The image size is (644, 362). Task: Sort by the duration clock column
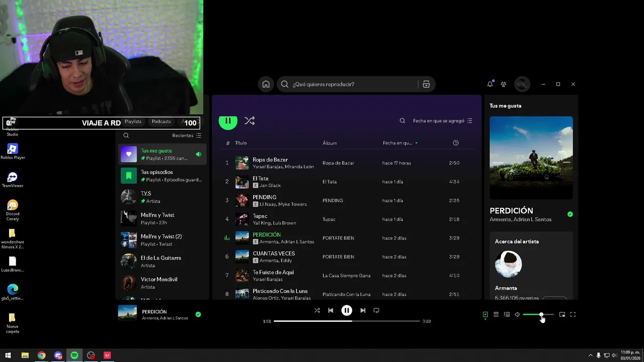(x=456, y=143)
